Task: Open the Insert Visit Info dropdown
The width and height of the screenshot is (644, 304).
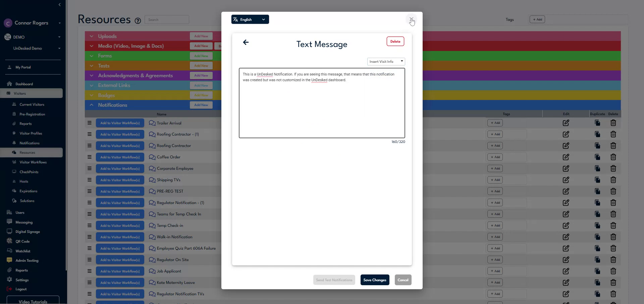Action: tap(385, 61)
